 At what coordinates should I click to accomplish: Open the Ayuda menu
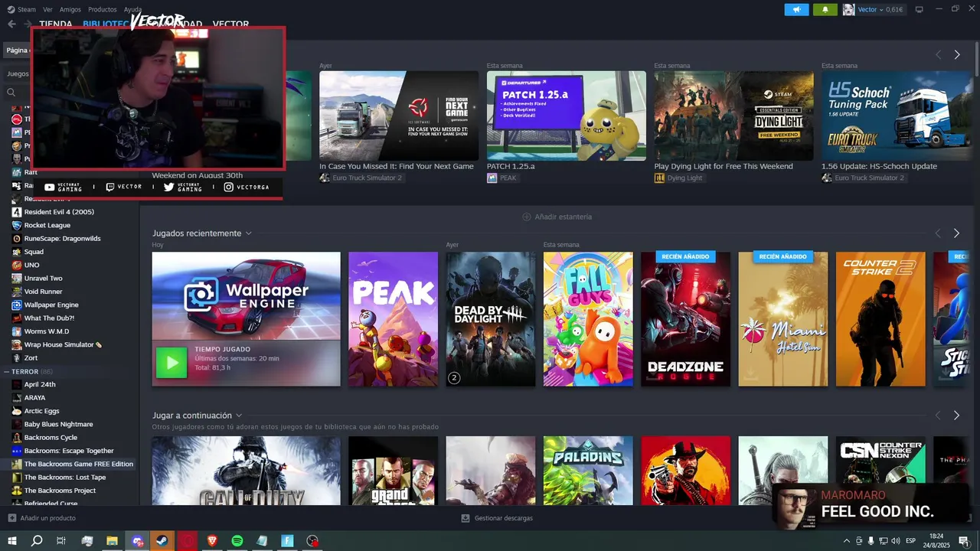[132, 9]
